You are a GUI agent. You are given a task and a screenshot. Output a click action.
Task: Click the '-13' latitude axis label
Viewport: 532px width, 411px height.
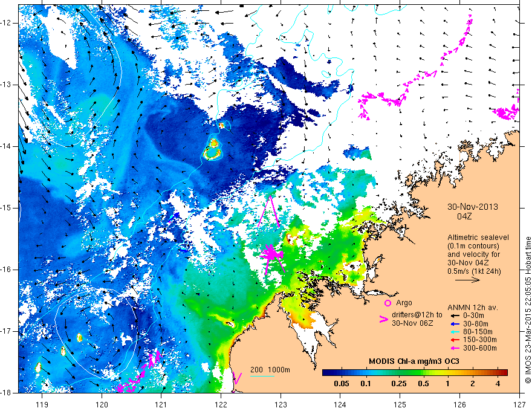tap(6, 85)
